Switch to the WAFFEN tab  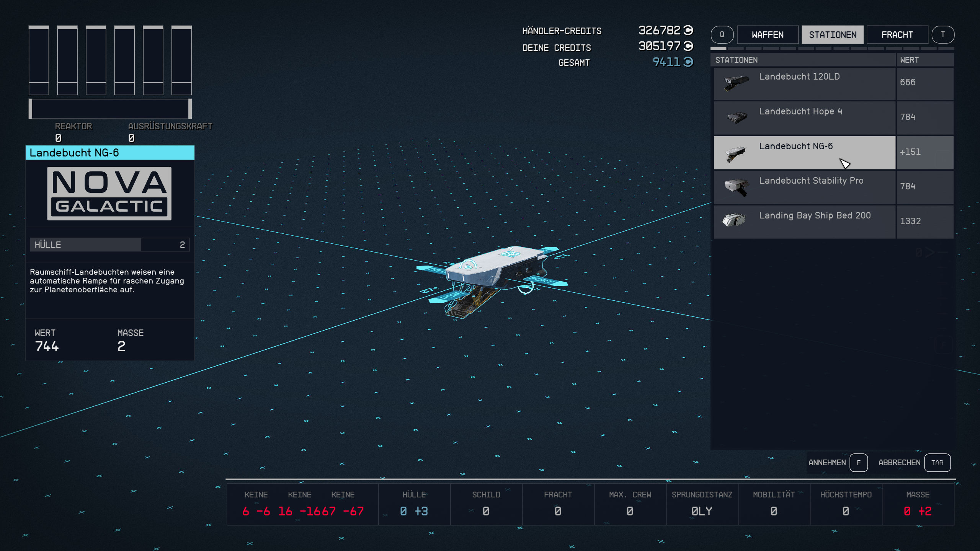click(x=767, y=35)
